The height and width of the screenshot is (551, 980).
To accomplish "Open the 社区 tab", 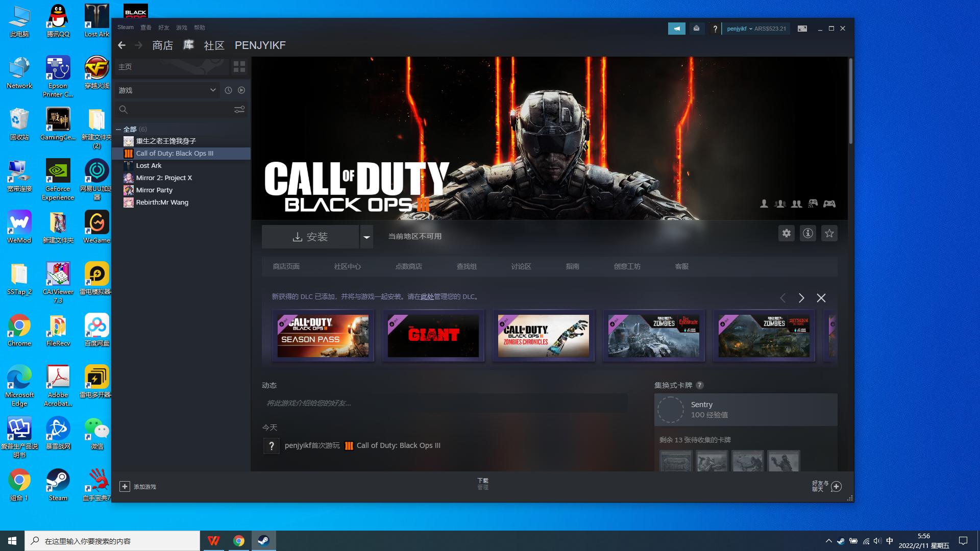I will pyautogui.click(x=214, y=45).
